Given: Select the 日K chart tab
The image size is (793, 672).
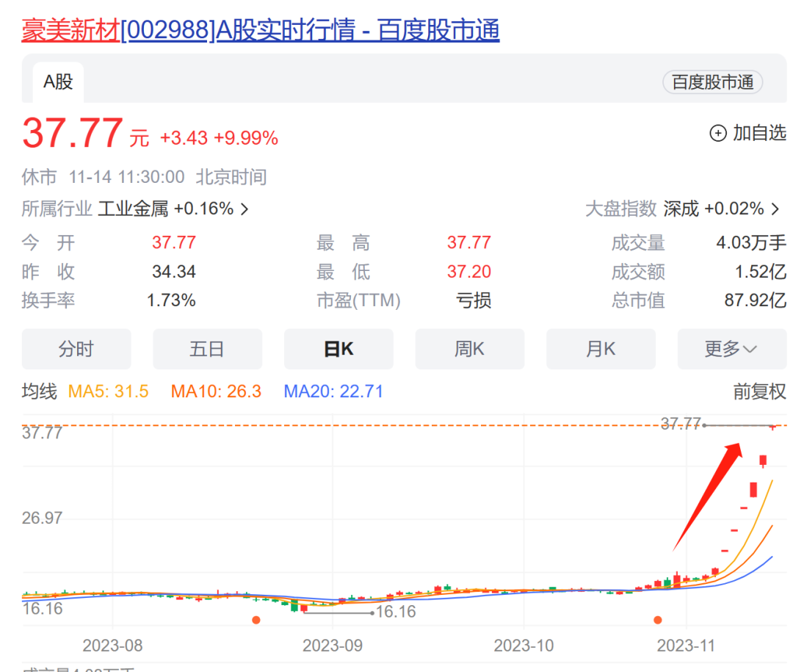Looking at the screenshot, I should pyautogui.click(x=338, y=349).
